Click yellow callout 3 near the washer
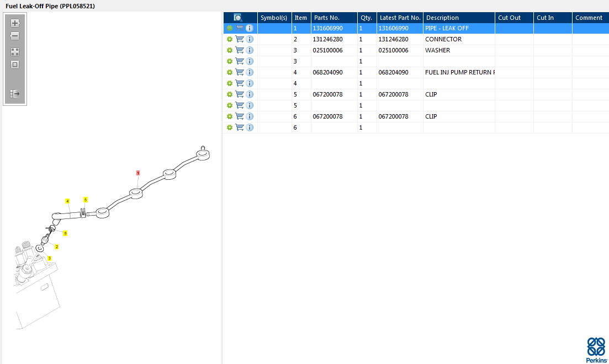Viewport: 609px width, 364px height. (49, 258)
